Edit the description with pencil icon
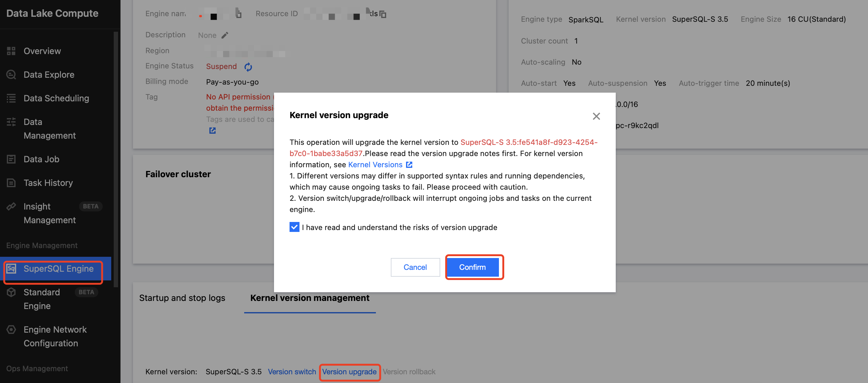 click(225, 35)
